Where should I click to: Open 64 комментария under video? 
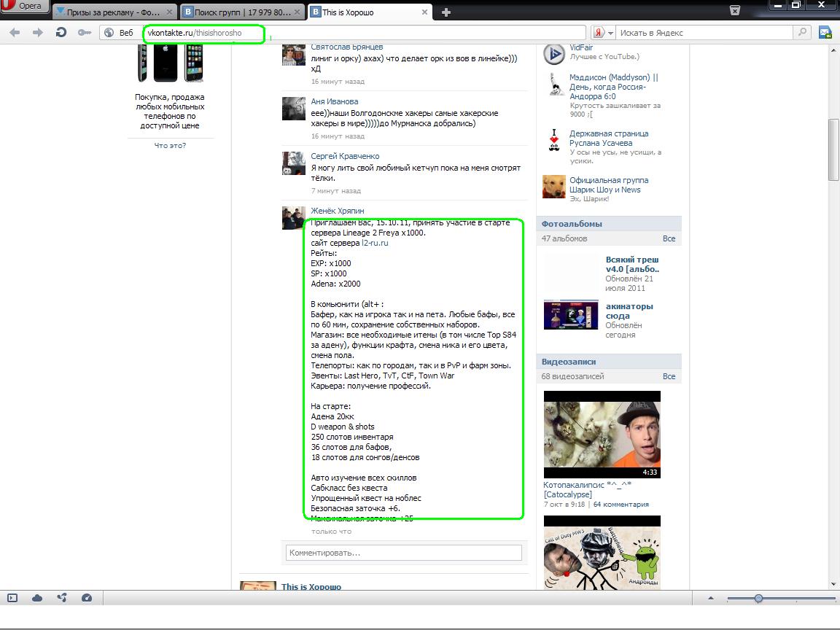621,504
